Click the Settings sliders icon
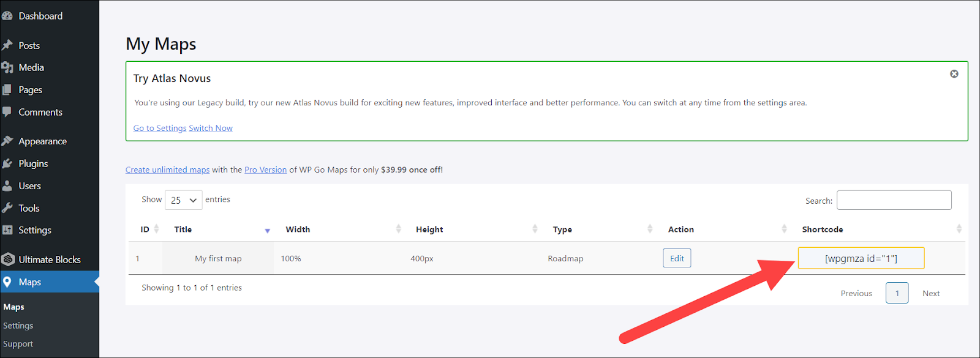Image resolution: width=980 pixels, height=358 pixels. [7, 230]
